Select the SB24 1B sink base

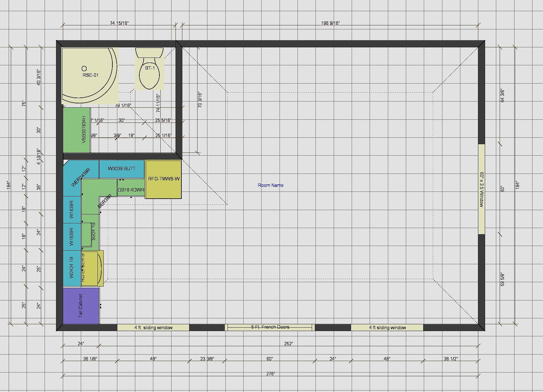90,232
